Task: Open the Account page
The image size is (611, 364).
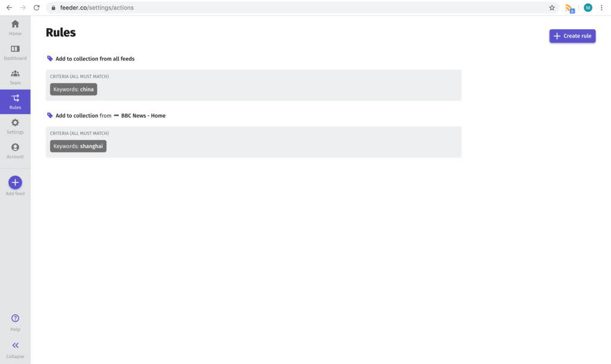Action: tap(15, 151)
